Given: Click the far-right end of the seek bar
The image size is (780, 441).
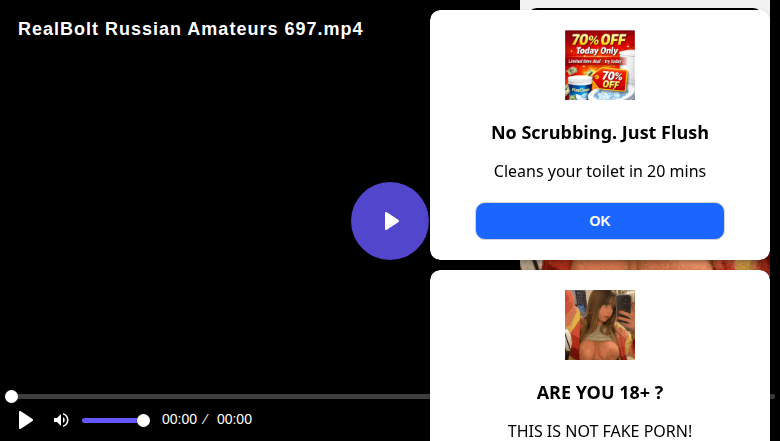Looking at the screenshot, I should pyautogui.click(x=773, y=396).
